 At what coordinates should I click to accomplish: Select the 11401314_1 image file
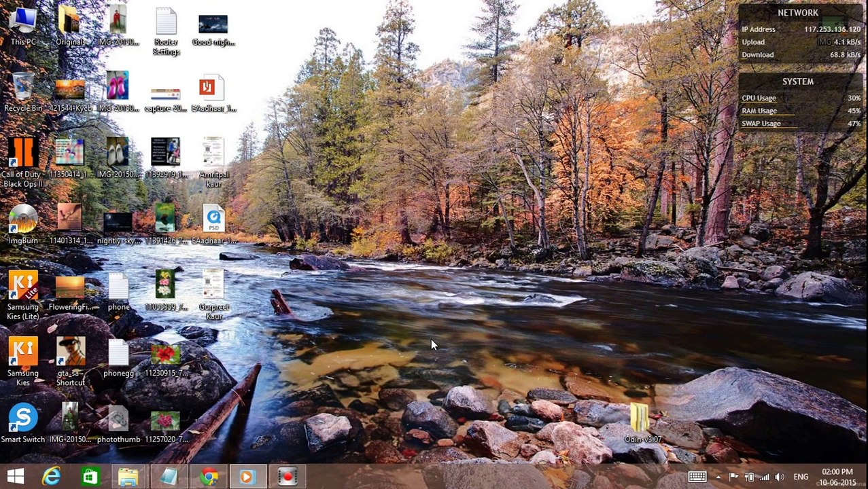coord(70,225)
